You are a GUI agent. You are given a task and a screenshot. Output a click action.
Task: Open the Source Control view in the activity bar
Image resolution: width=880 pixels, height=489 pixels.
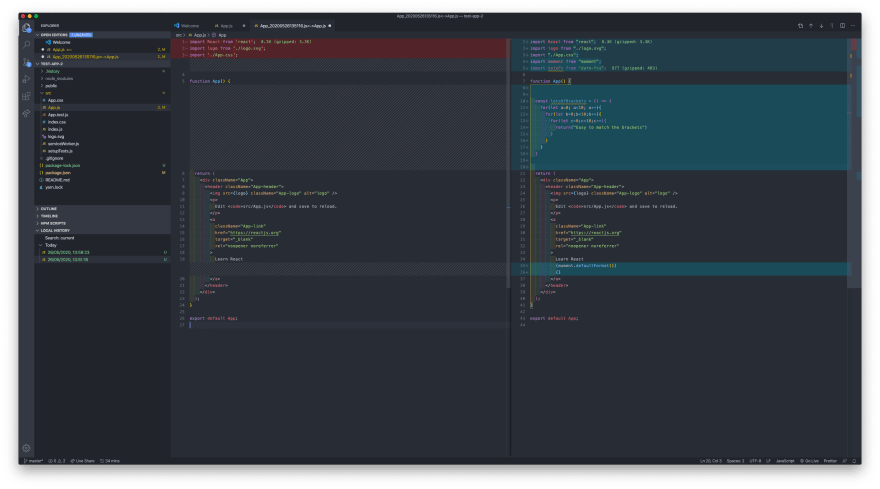[x=26, y=62]
